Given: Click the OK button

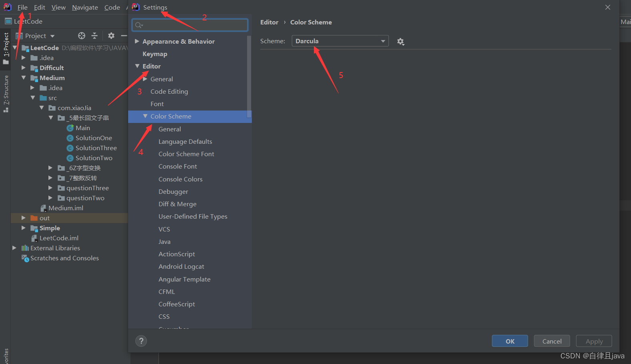Looking at the screenshot, I should click(510, 341).
